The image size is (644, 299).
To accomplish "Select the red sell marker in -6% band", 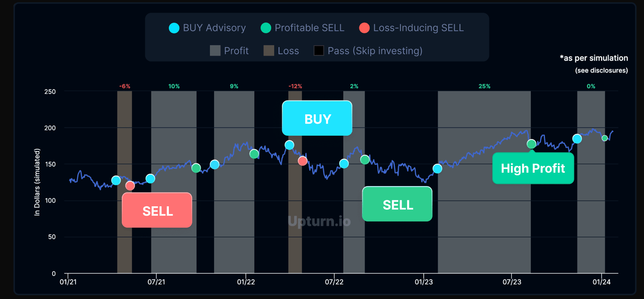I will pos(130,186).
